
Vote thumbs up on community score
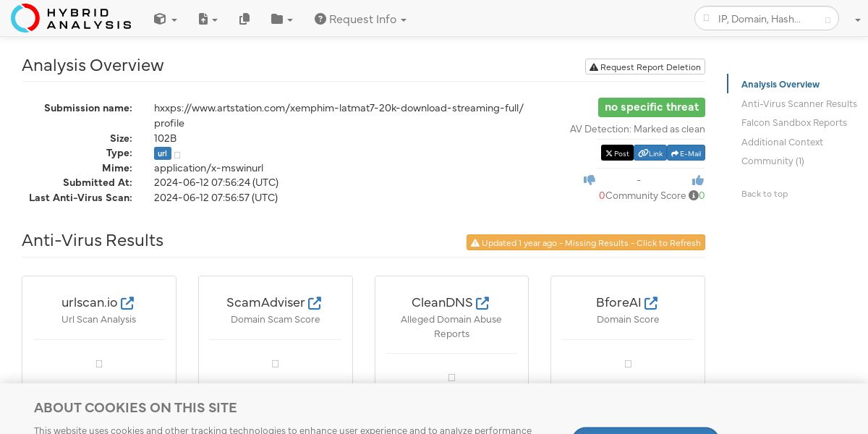point(698,180)
